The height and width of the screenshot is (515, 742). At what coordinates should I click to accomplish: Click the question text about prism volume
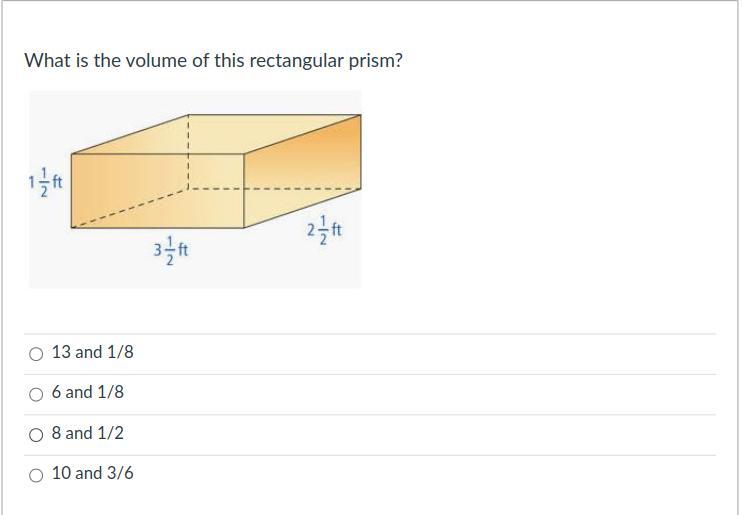213,61
